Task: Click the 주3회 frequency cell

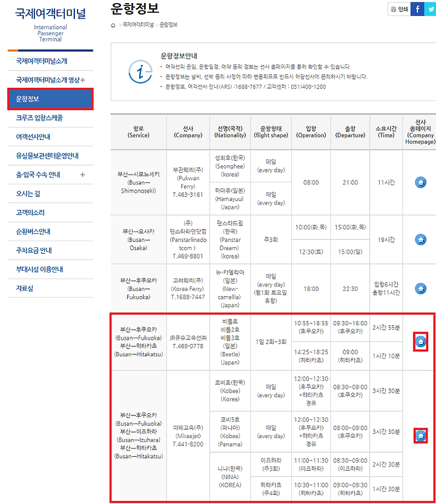Action: (271, 239)
